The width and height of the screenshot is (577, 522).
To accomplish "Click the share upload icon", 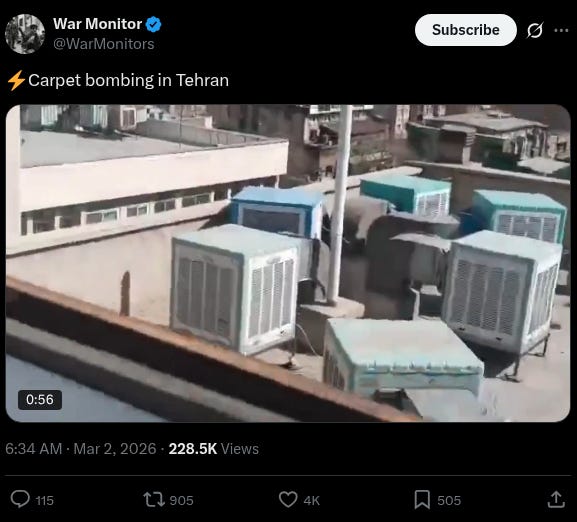I will point(556,500).
